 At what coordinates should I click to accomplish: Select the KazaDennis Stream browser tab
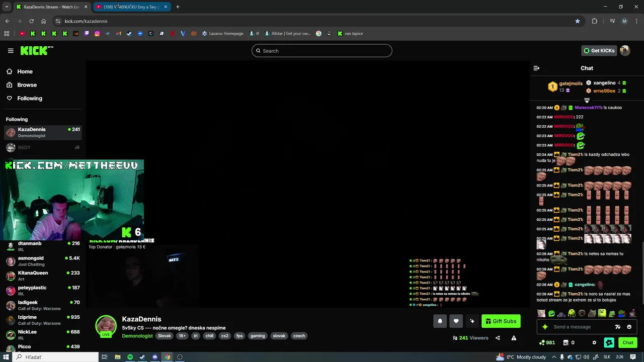(x=52, y=7)
